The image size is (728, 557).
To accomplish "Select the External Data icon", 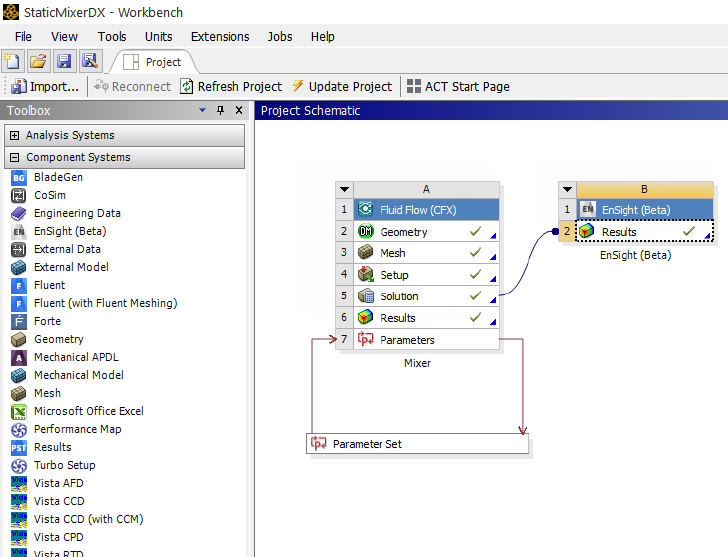I will 19,249.
